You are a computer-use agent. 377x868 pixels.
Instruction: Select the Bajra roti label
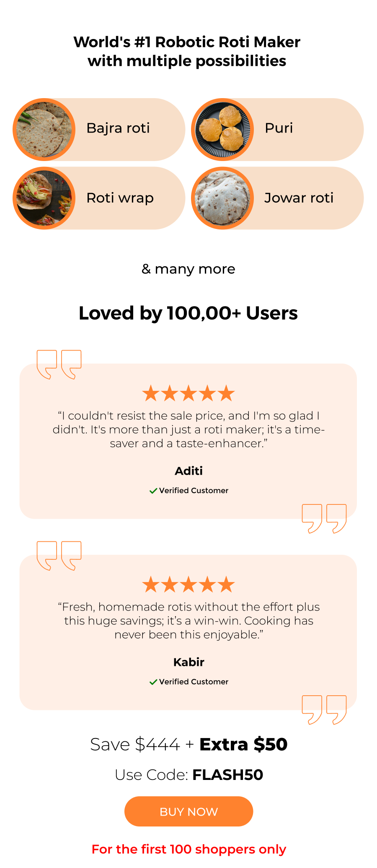[x=118, y=128]
